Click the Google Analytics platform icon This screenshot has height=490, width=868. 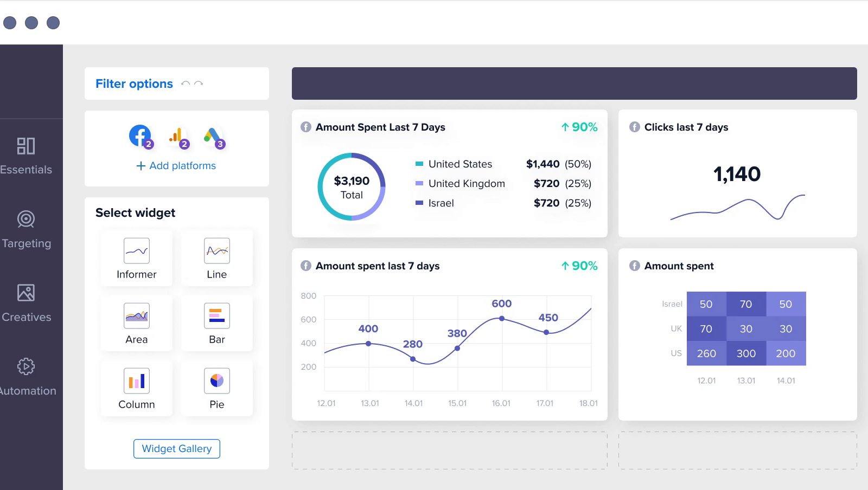point(176,136)
